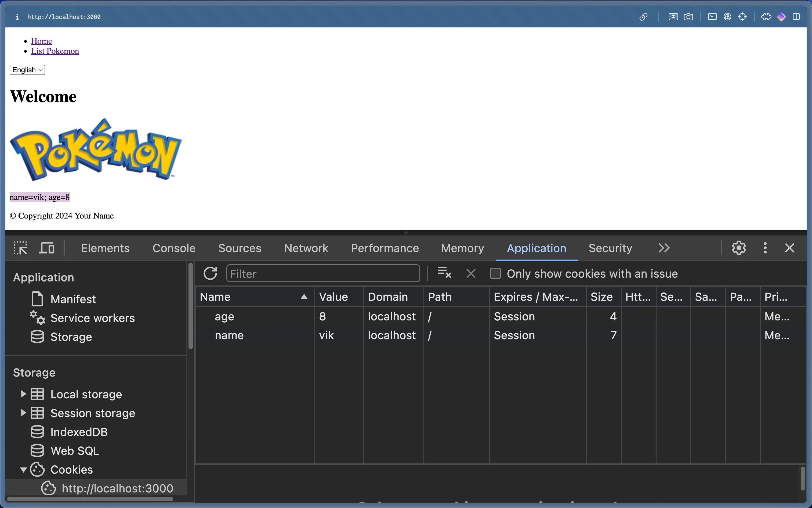Click the highlighted text name=vik; age=8

39,197
